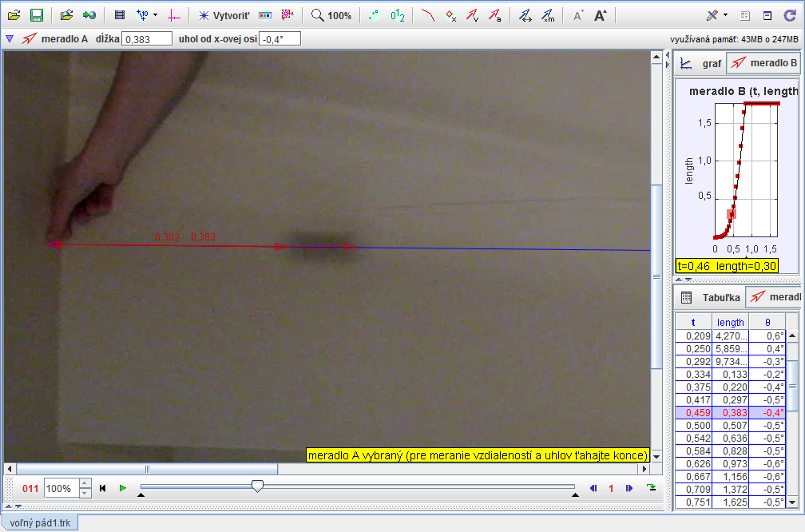Click the refresh icon in toolbar
Screen dimensions: 805x532
tap(790, 15)
